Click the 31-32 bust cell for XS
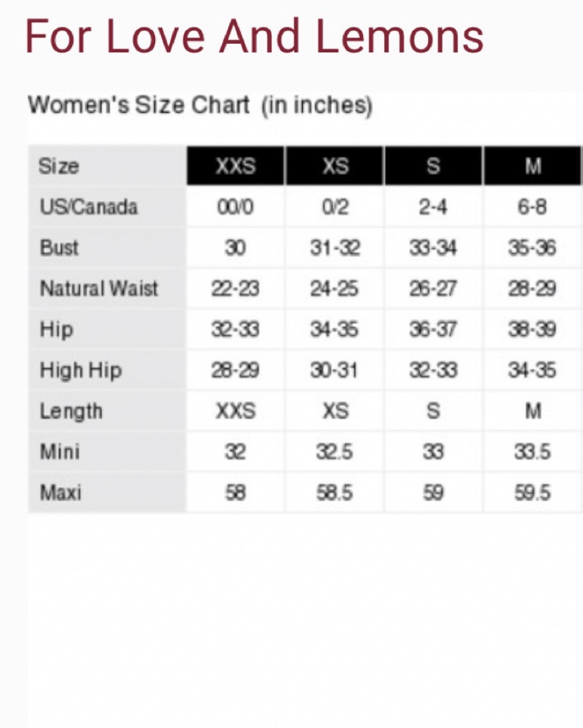Viewport: 583px width, 728px height. click(335, 248)
